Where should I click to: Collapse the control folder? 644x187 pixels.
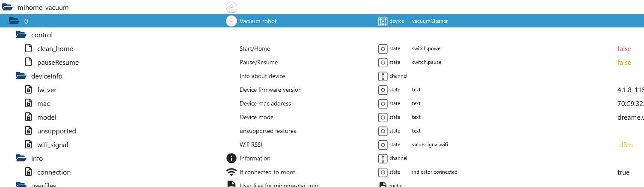click(21, 35)
